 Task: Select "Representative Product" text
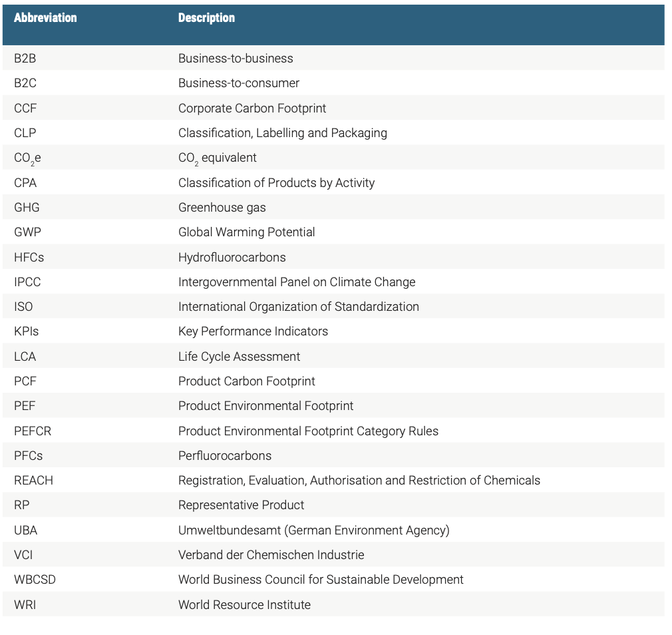(x=241, y=505)
